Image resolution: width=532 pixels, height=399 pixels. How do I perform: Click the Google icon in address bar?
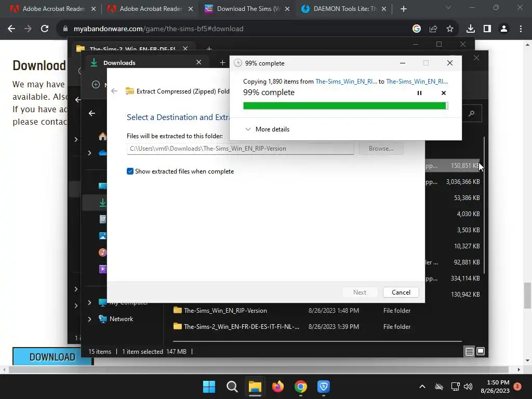point(417,29)
